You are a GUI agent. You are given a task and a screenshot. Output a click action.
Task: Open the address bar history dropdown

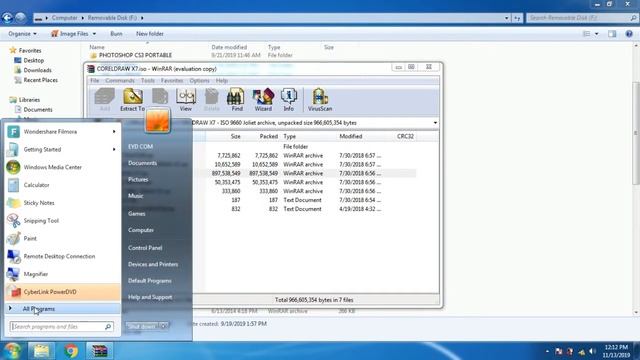[x=507, y=18]
